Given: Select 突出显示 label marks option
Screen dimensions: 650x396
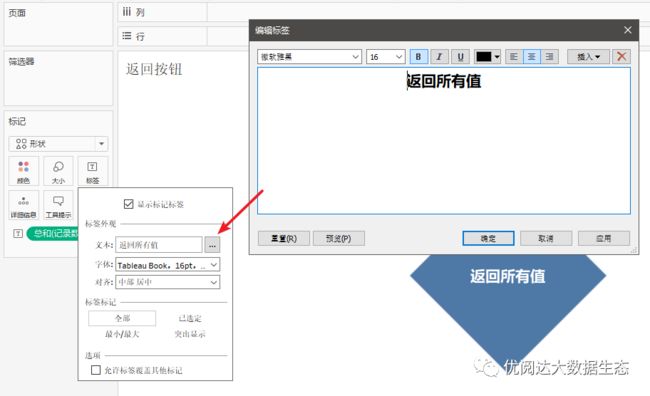Looking at the screenshot, I should coord(190,334).
